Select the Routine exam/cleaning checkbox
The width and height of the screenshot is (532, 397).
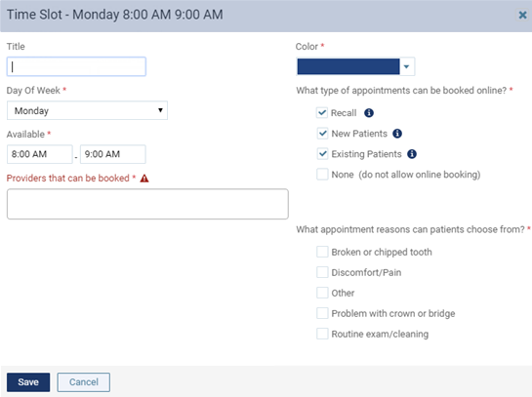pos(322,334)
